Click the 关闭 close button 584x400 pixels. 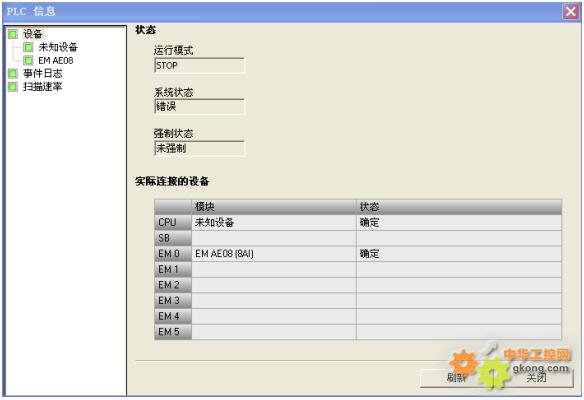[x=536, y=378]
